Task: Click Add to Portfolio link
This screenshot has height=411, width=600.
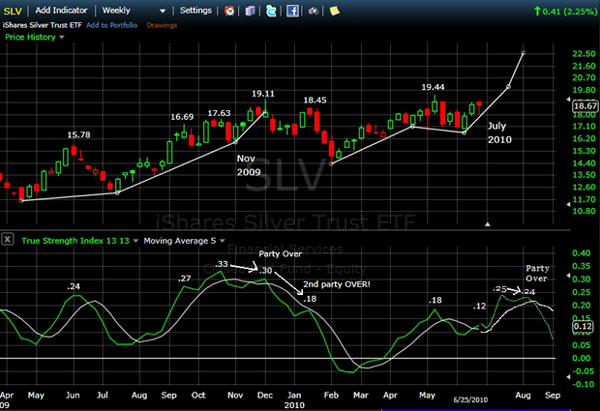Action: coord(112,25)
